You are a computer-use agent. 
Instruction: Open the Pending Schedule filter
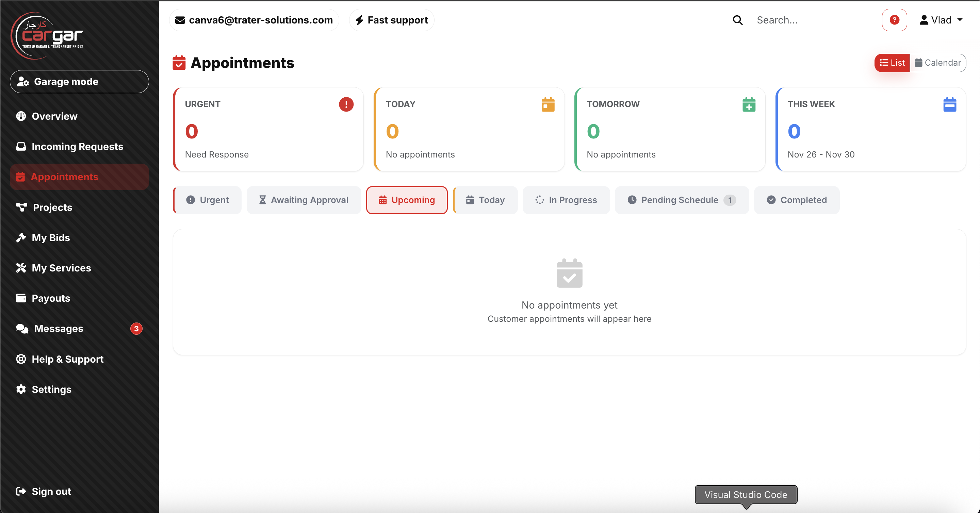point(681,200)
